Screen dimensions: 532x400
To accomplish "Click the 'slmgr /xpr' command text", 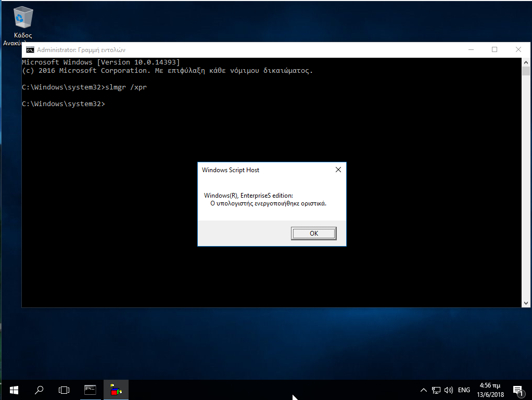I will click(126, 87).
